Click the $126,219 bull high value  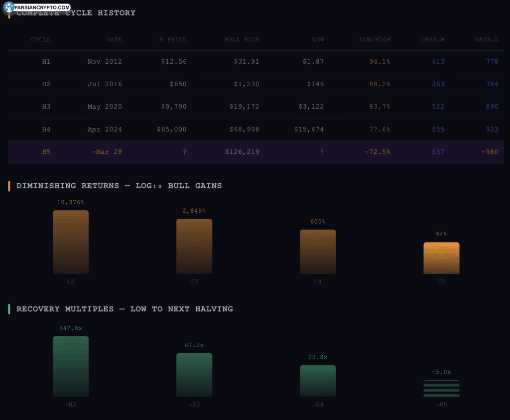(x=242, y=152)
